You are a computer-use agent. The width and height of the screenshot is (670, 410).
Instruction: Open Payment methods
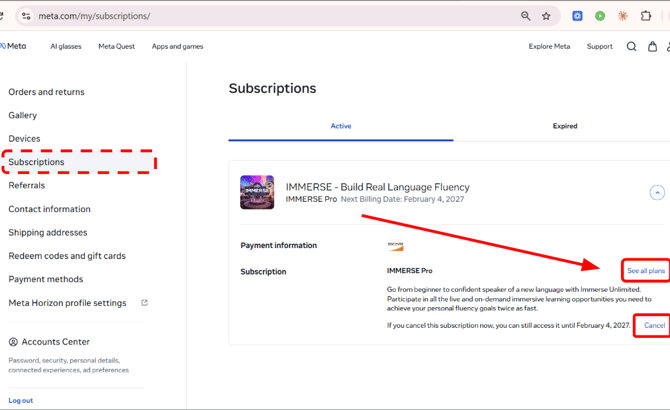(46, 279)
